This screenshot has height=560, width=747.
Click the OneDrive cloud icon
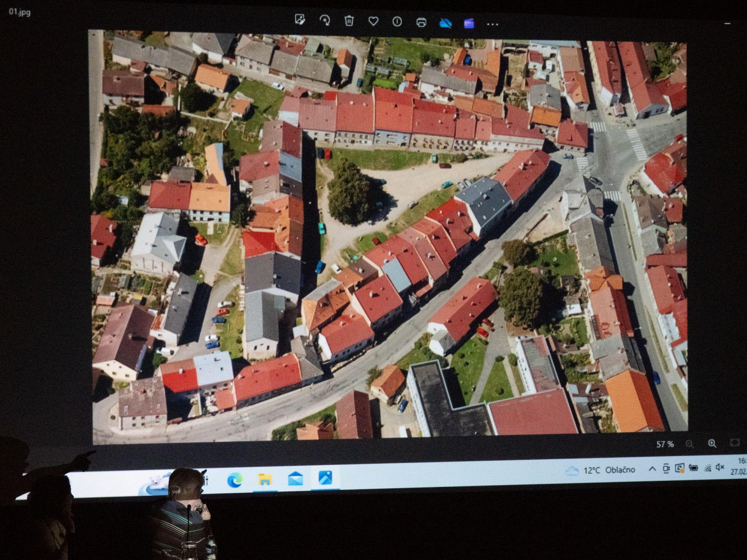pos(445,23)
